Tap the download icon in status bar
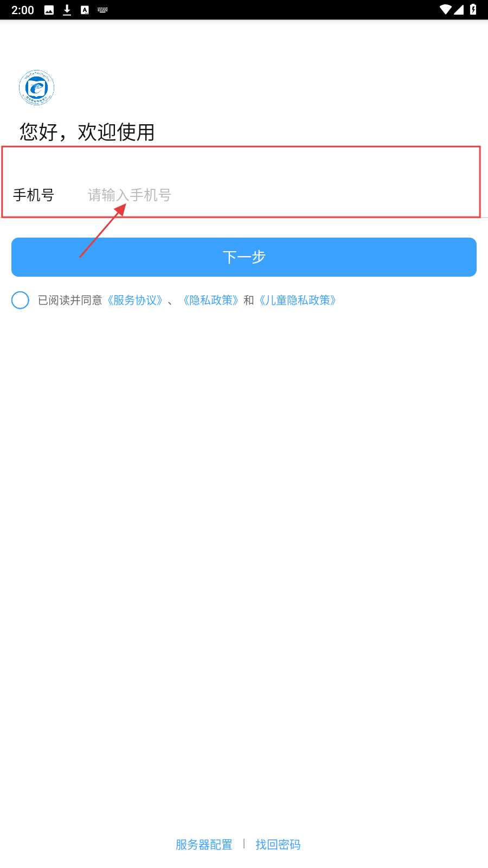Image resolution: width=488 pixels, height=868 pixels. pyautogui.click(x=67, y=10)
